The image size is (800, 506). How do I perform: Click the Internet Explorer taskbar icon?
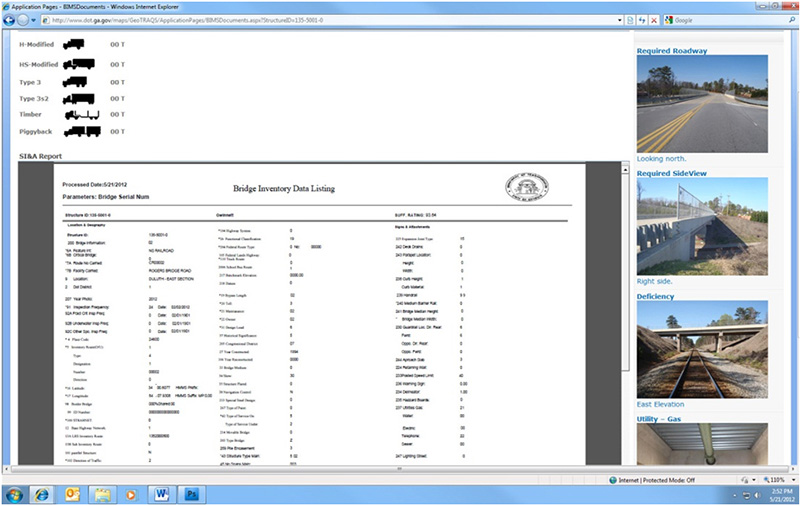coord(42,495)
